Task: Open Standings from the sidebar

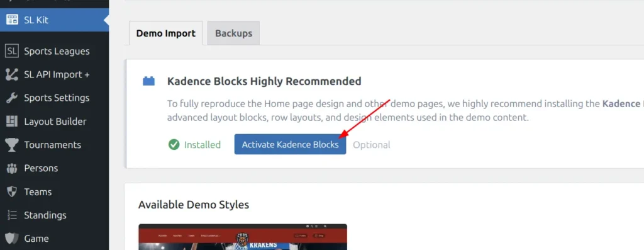Action: 55,215
